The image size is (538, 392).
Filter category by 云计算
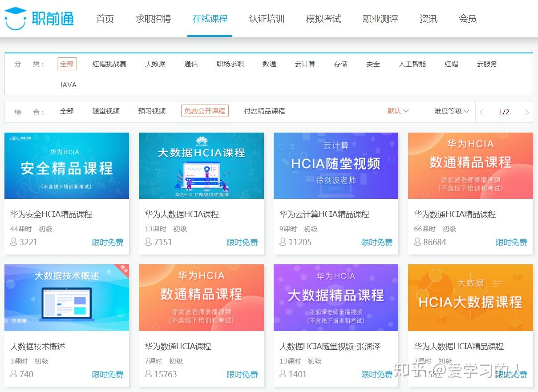[x=305, y=64]
